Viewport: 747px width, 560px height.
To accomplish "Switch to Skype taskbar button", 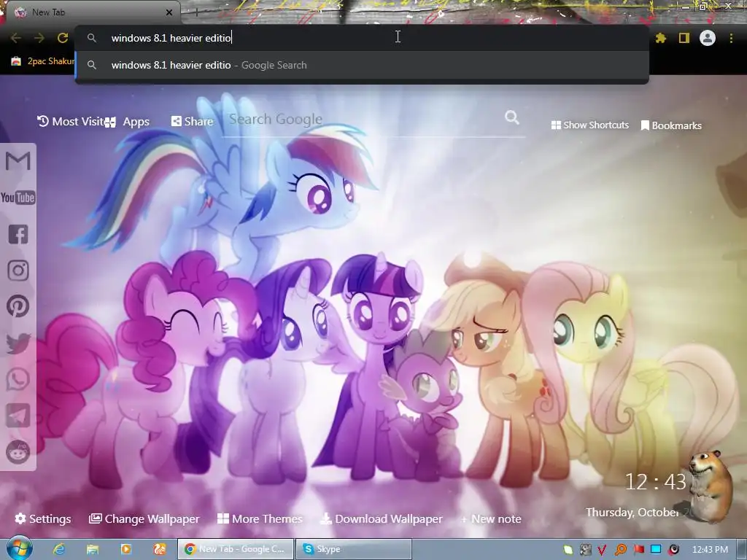I will (x=354, y=549).
